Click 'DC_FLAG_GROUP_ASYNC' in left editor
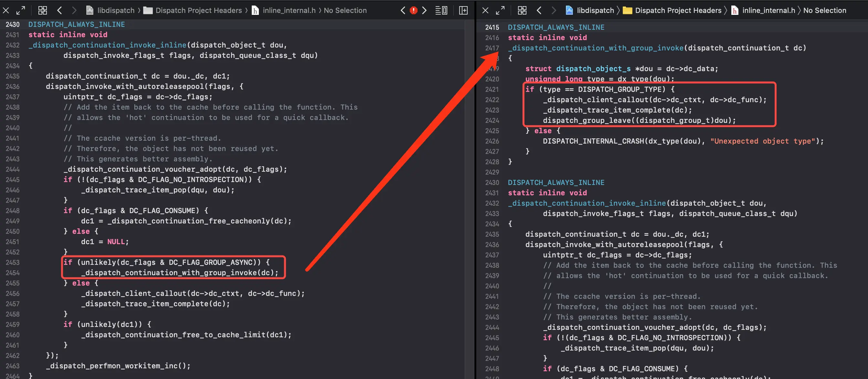Screen dimensions: 868x379 click(x=211, y=262)
